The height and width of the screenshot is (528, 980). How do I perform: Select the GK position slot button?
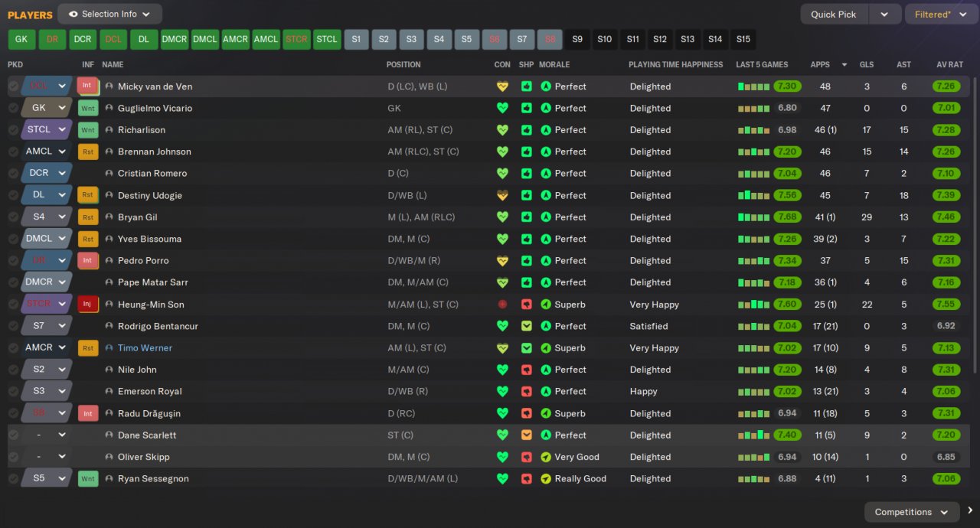[21, 39]
